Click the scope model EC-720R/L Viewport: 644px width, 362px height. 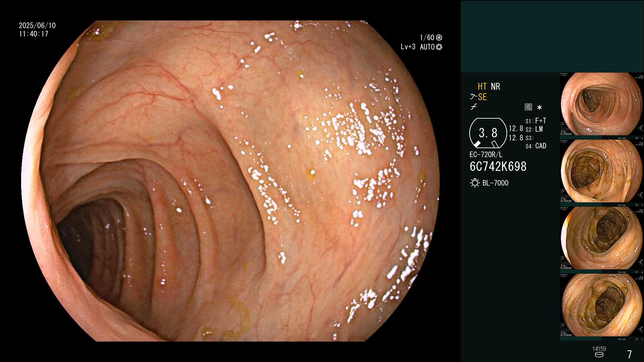486,155
